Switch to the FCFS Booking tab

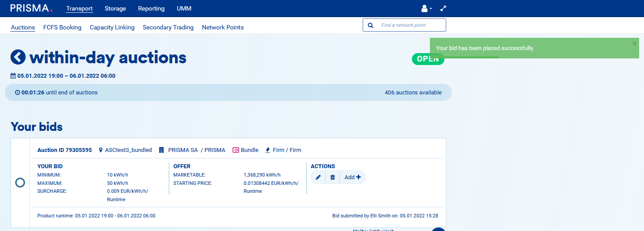point(62,27)
